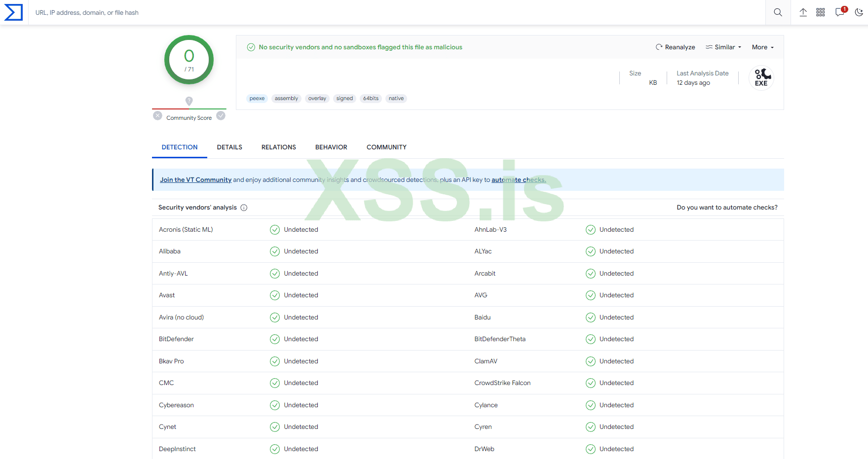
Task: Click the search magnifier icon
Action: (x=778, y=12)
